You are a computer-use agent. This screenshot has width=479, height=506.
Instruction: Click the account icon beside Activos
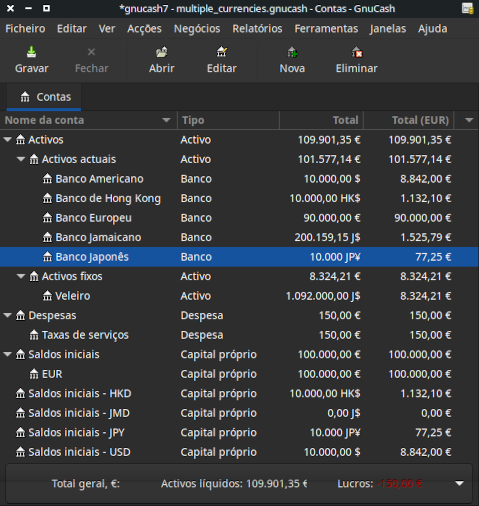coord(20,140)
